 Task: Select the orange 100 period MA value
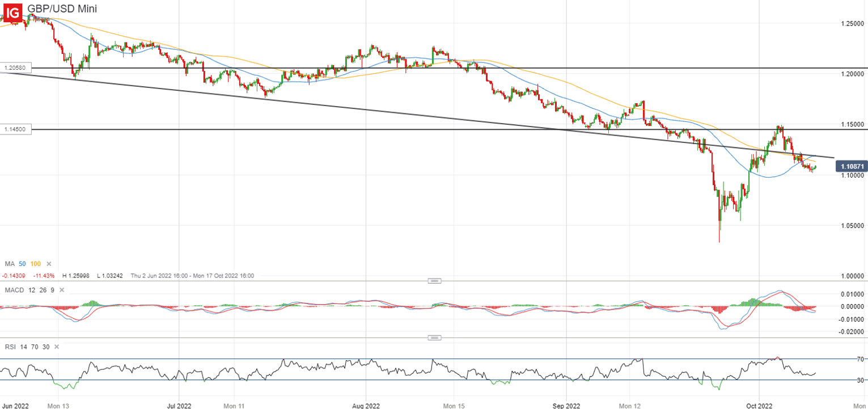[36, 264]
